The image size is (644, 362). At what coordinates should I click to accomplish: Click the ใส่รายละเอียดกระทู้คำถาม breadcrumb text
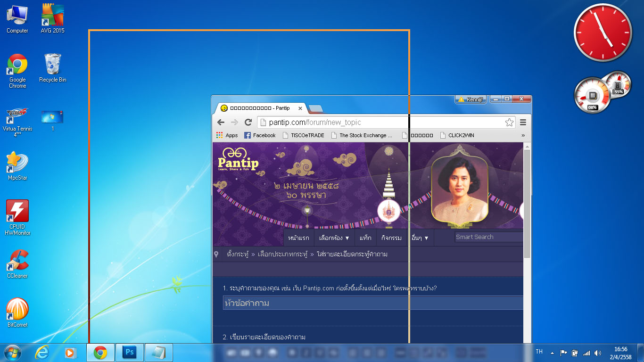pos(352,254)
